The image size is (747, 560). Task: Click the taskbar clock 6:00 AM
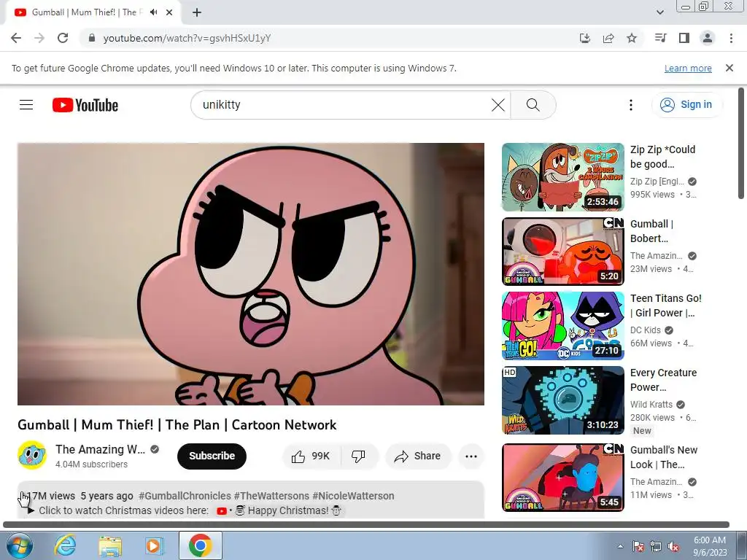point(710,546)
